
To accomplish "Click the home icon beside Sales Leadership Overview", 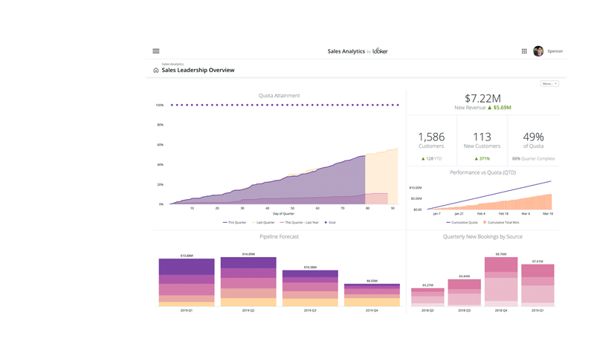I will pyautogui.click(x=155, y=70).
